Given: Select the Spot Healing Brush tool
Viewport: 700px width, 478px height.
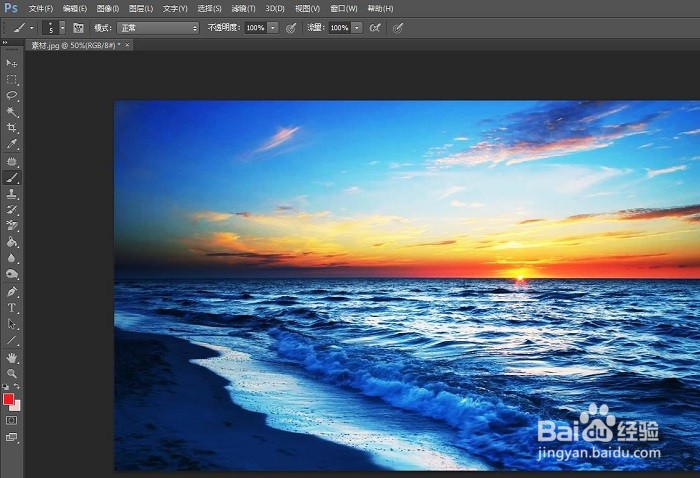Looking at the screenshot, I should point(12,162).
